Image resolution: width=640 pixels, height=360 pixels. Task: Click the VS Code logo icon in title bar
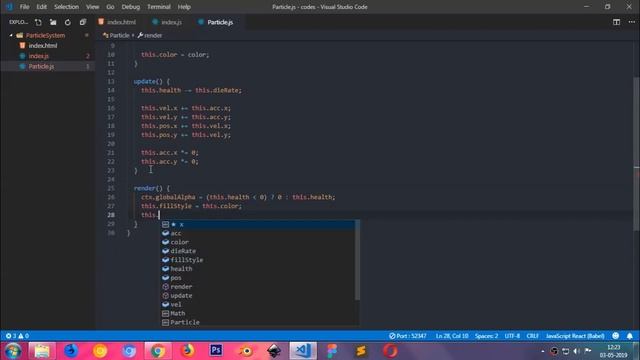point(9,7)
